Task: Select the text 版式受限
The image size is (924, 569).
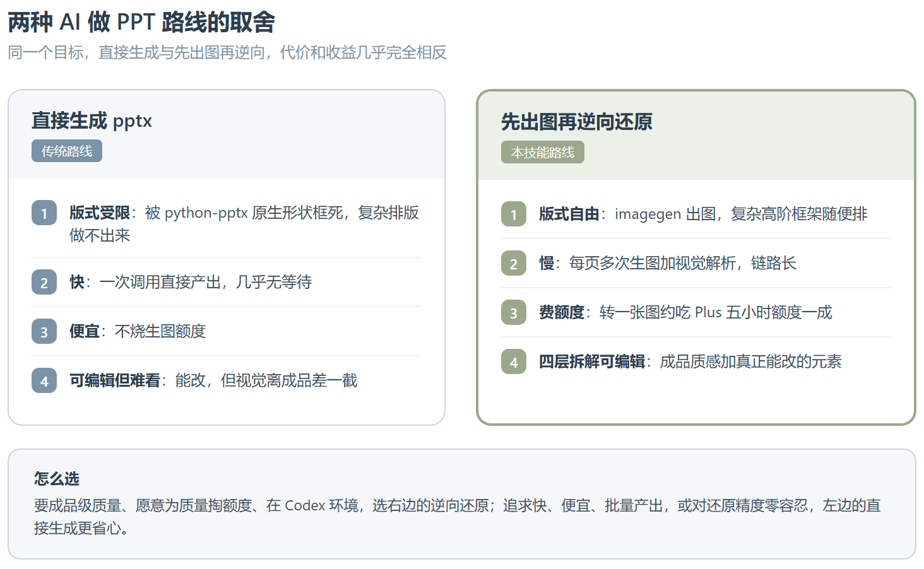Action: tap(100, 213)
